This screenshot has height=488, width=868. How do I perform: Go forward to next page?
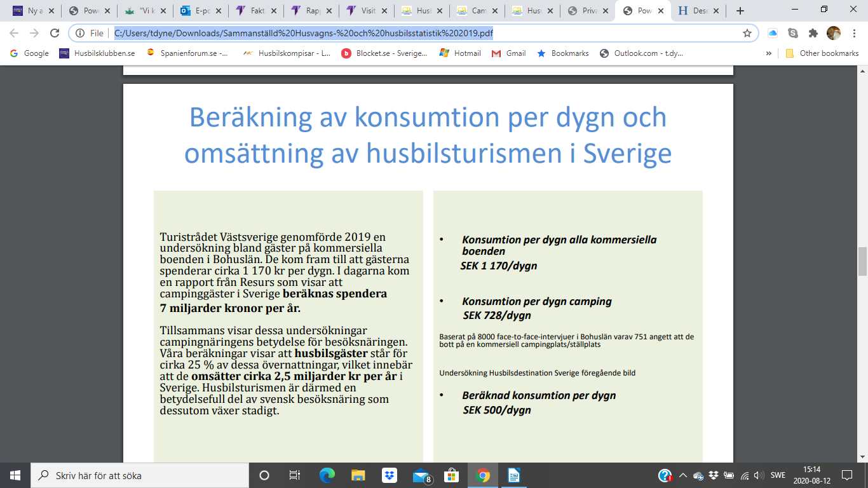[34, 33]
